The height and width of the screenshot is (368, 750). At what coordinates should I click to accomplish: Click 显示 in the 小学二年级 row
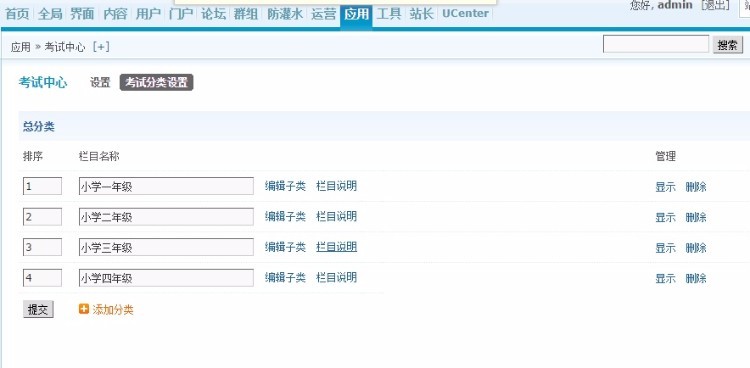coord(665,218)
